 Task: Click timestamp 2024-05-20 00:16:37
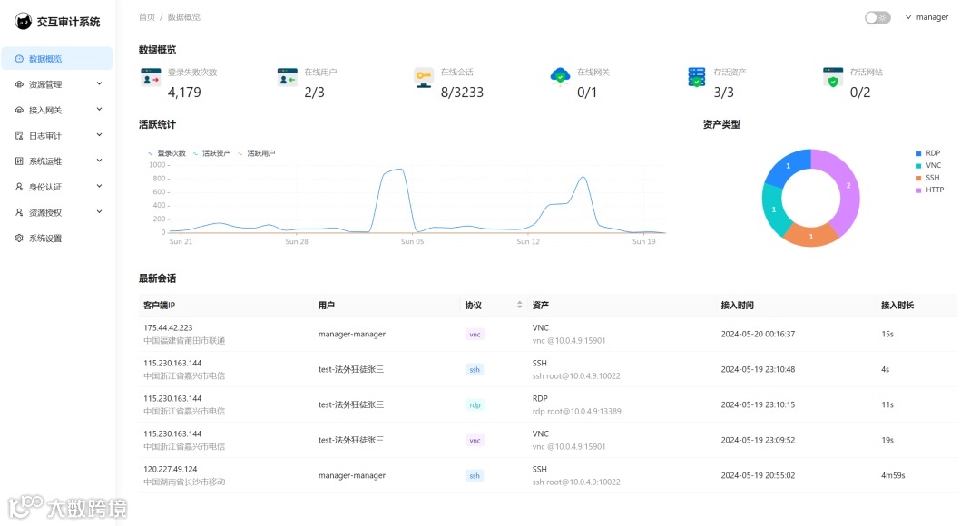(x=758, y=335)
